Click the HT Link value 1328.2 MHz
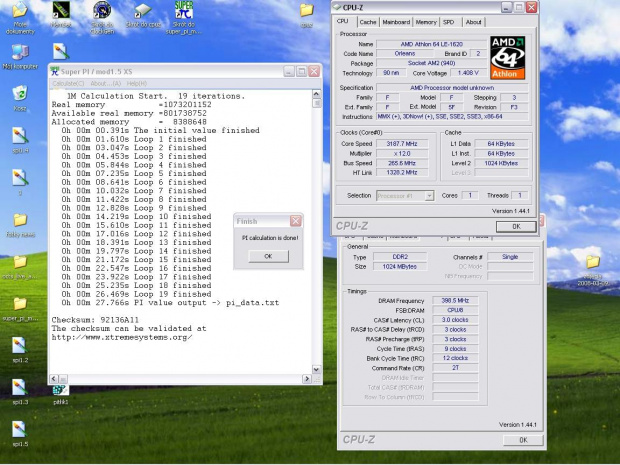620x465 pixels. click(402, 172)
